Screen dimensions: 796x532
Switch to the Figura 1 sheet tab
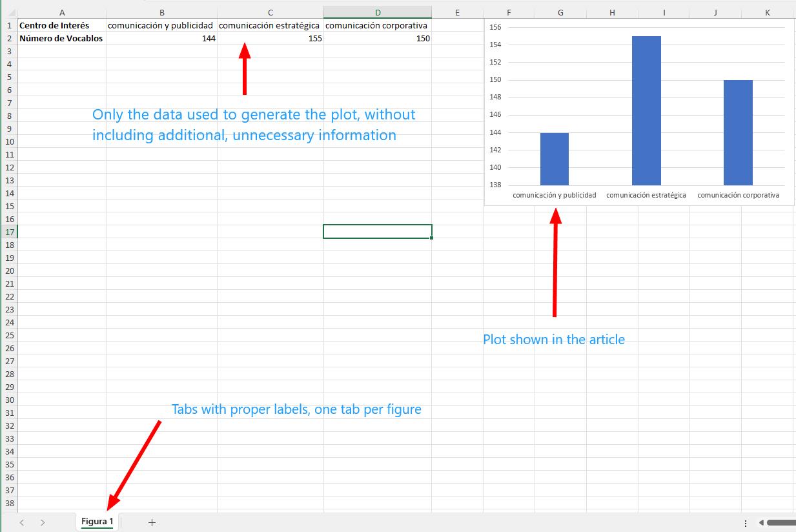pos(97,522)
